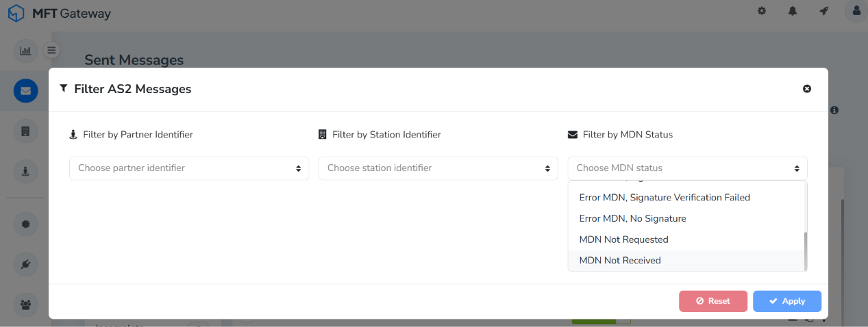868x327 pixels.
Task: Click the Filter by Station Identifier label
Action: [386, 135]
